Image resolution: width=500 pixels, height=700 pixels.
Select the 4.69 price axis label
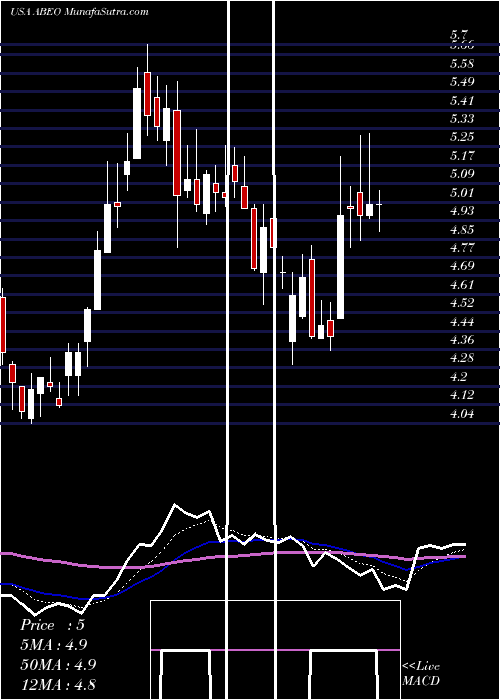(462, 266)
